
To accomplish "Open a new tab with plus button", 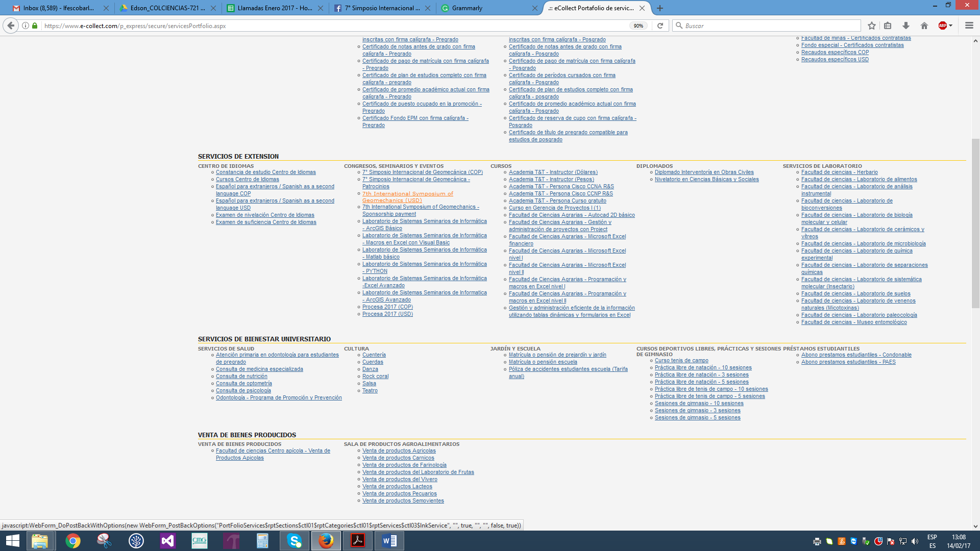I will pyautogui.click(x=660, y=8).
